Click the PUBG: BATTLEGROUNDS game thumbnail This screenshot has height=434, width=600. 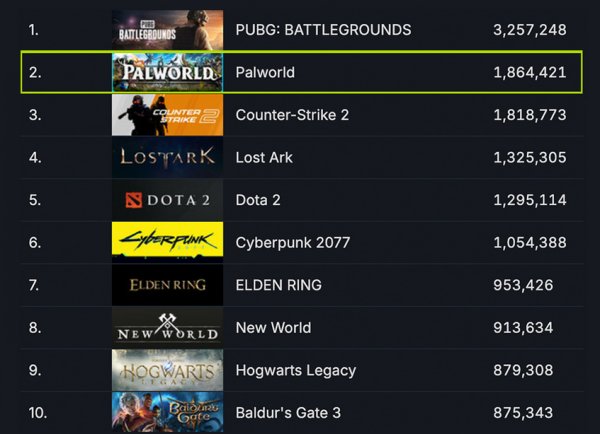tap(167, 29)
